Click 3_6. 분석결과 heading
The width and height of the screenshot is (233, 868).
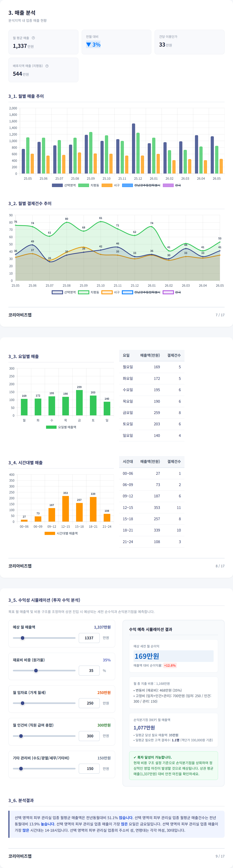[x=21, y=800]
